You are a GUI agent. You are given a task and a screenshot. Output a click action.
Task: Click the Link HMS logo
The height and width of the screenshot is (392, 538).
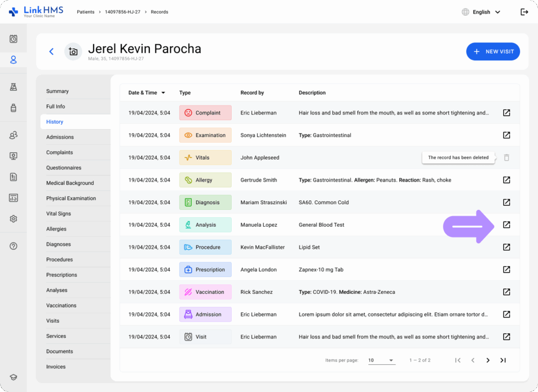(36, 12)
